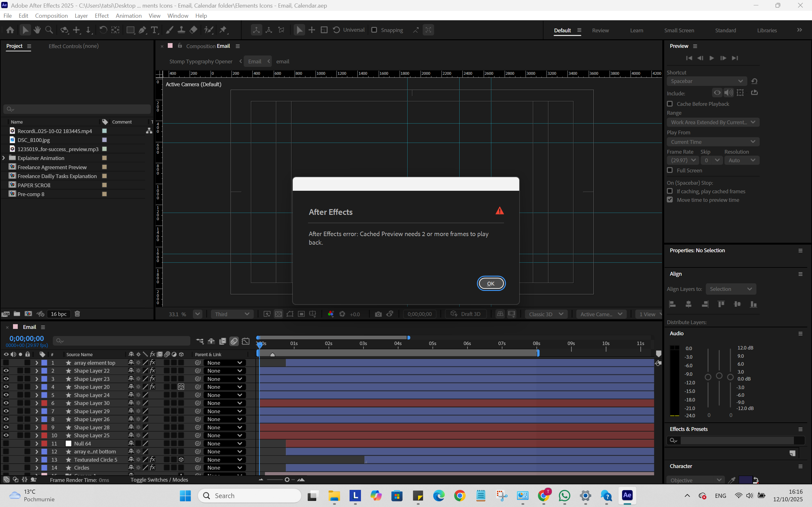Select the Zoom tool magnifier
Viewport: 812px width, 507px height.
coord(49,30)
